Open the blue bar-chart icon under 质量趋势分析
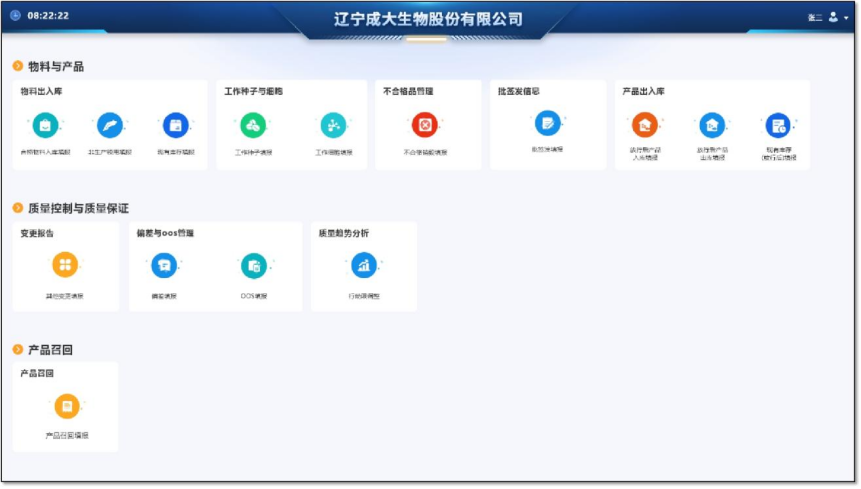Screen dimensions: 861x489 pyautogui.click(x=364, y=266)
